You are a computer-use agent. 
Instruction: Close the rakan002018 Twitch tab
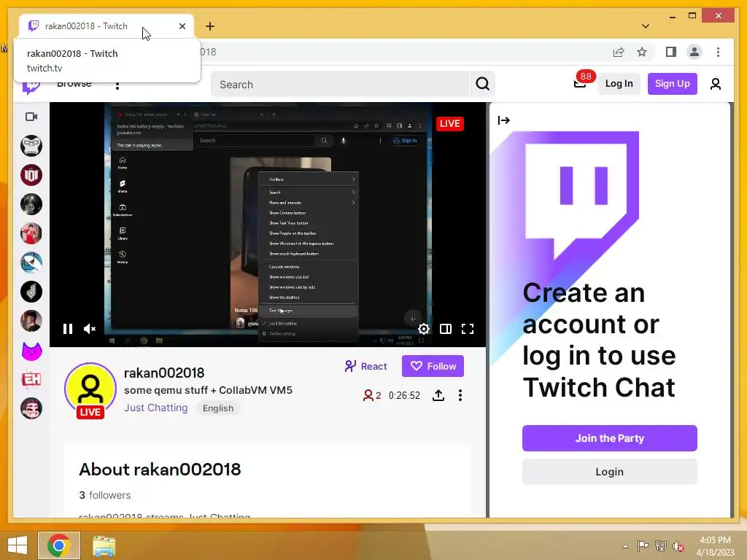(182, 26)
